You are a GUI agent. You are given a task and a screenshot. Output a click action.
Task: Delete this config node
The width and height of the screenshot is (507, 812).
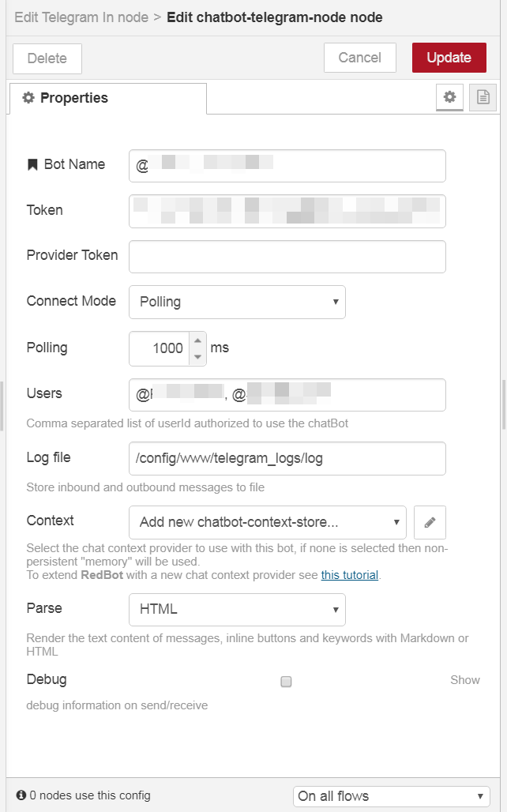(47, 58)
